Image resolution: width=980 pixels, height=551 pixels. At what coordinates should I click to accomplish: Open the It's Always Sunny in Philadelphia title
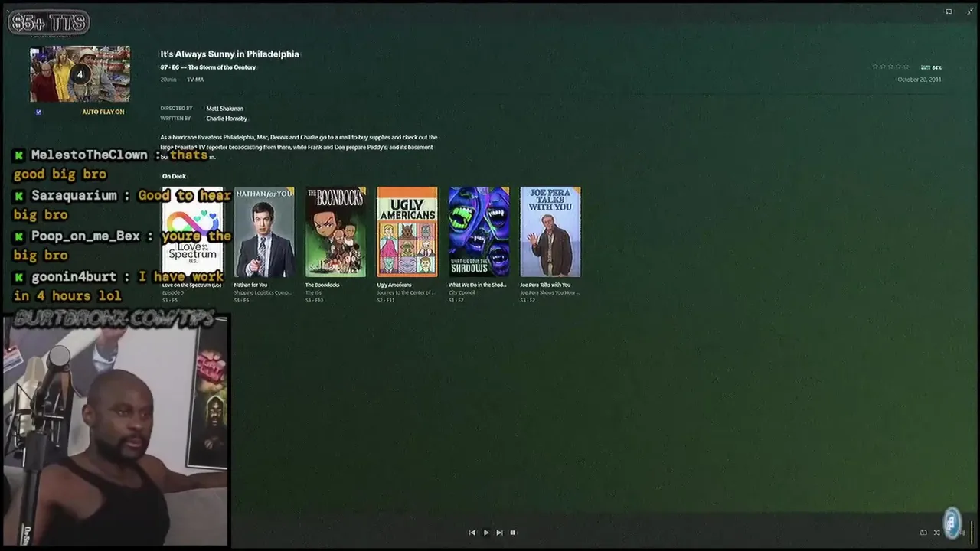point(230,54)
